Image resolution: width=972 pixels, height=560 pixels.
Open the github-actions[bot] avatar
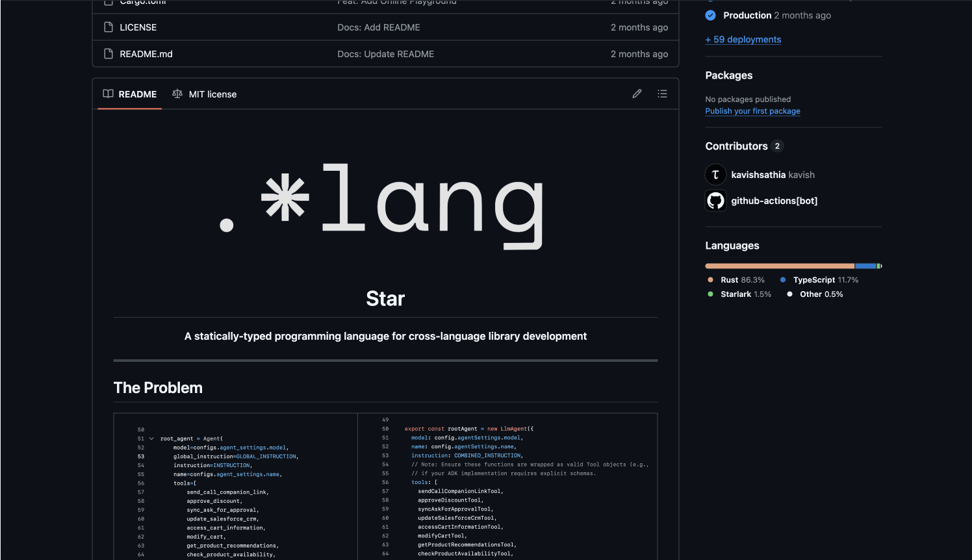715,200
